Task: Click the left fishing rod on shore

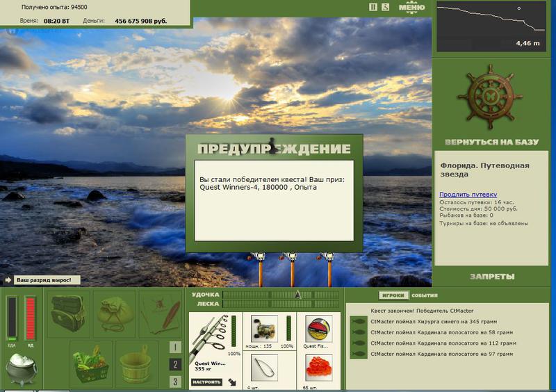Action: [x=261, y=269]
